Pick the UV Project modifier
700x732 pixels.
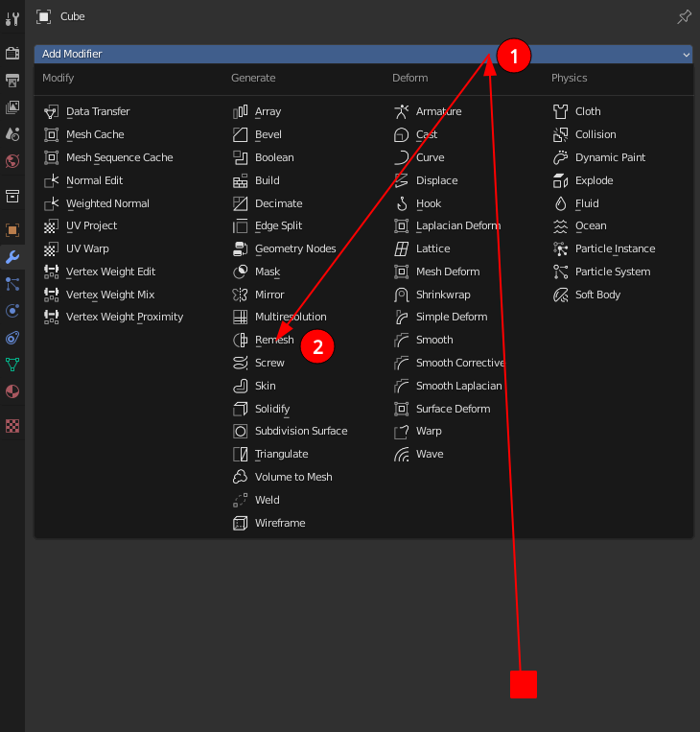click(80, 226)
